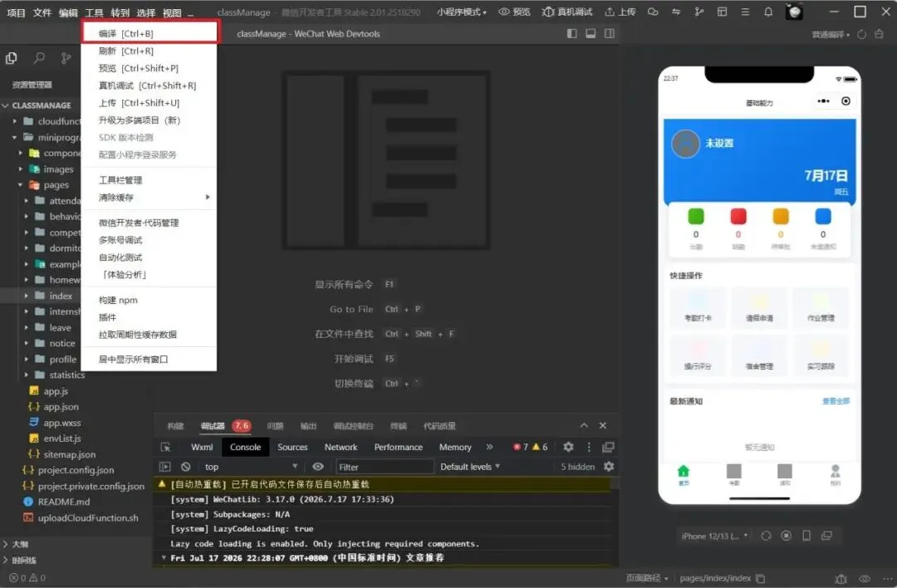Screen dimensions: 897x588
Task: Open devtools settings gear beside error counts
Action: pyautogui.click(x=568, y=447)
